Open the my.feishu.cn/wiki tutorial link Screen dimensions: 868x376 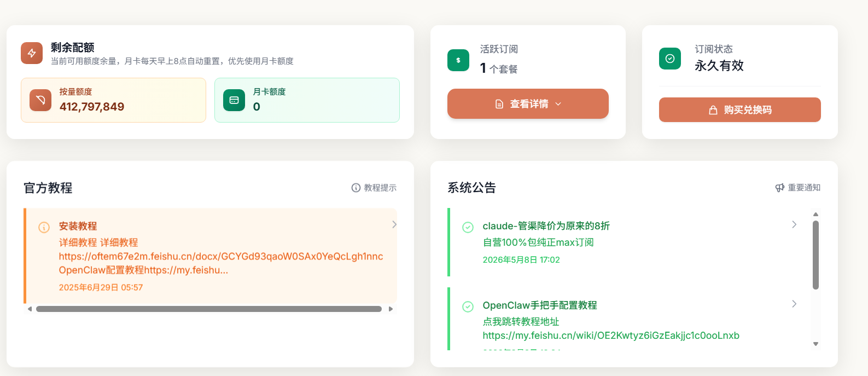[x=611, y=335]
